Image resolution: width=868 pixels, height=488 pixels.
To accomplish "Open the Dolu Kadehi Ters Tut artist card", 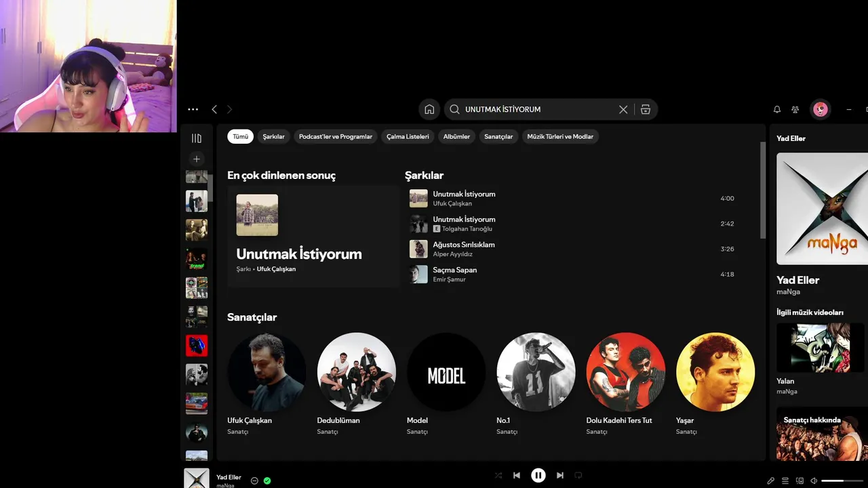I will coord(625,384).
